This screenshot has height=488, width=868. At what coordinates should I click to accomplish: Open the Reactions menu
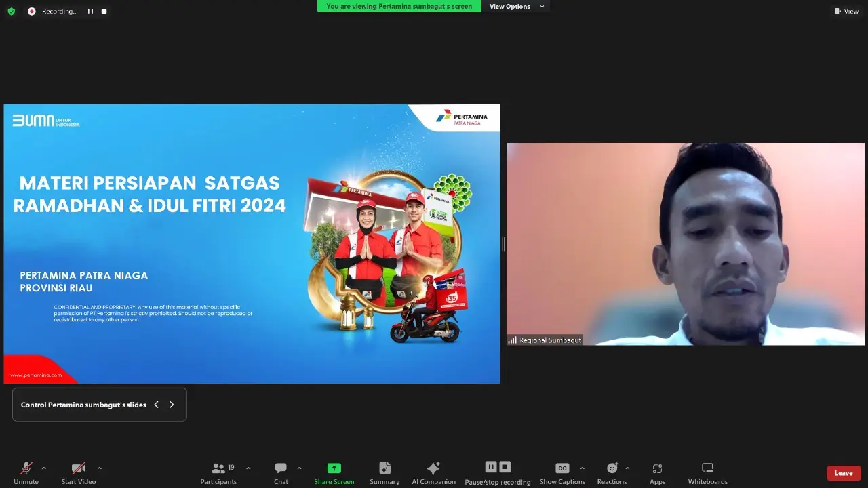tap(612, 473)
